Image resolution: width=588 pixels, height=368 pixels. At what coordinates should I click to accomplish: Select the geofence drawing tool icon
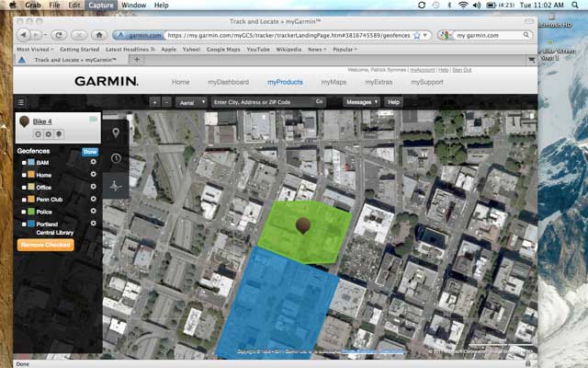click(116, 186)
